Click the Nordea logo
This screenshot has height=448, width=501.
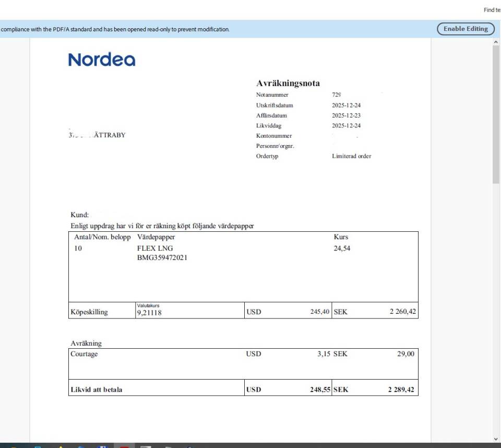pyautogui.click(x=102, y=60)
